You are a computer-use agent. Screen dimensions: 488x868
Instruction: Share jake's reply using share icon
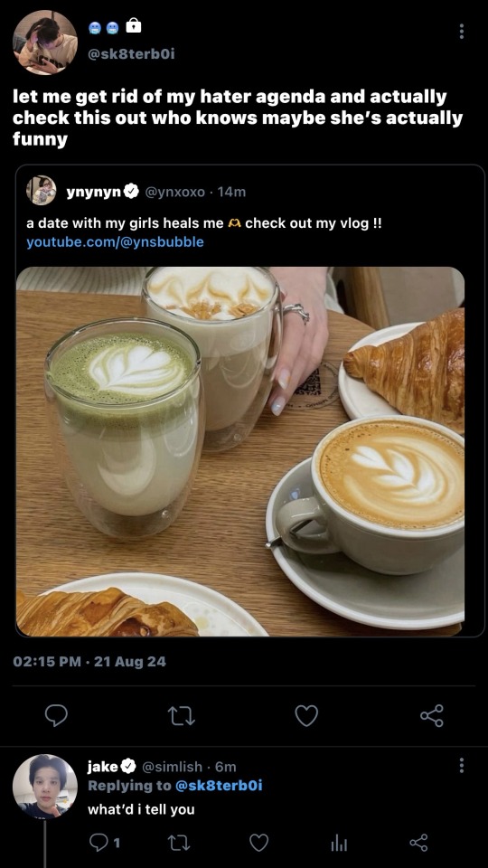(418, 843)
